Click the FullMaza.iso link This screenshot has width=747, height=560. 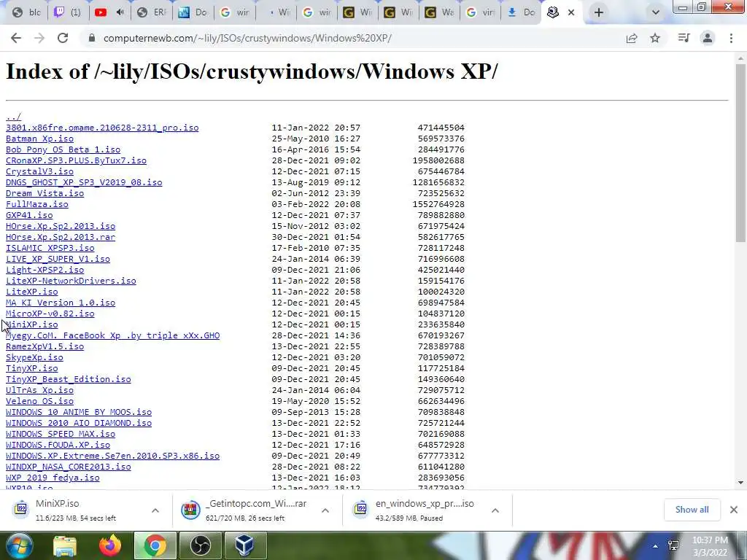(36, 204)
